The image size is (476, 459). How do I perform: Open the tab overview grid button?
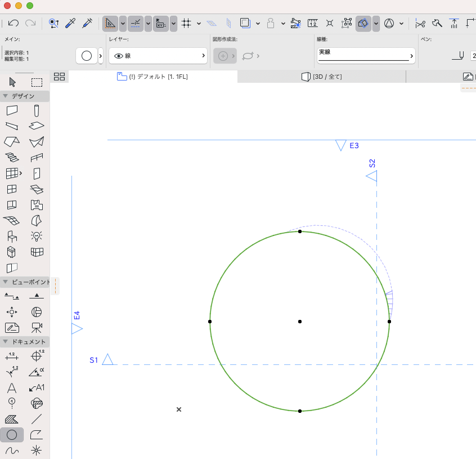(59, 77)
